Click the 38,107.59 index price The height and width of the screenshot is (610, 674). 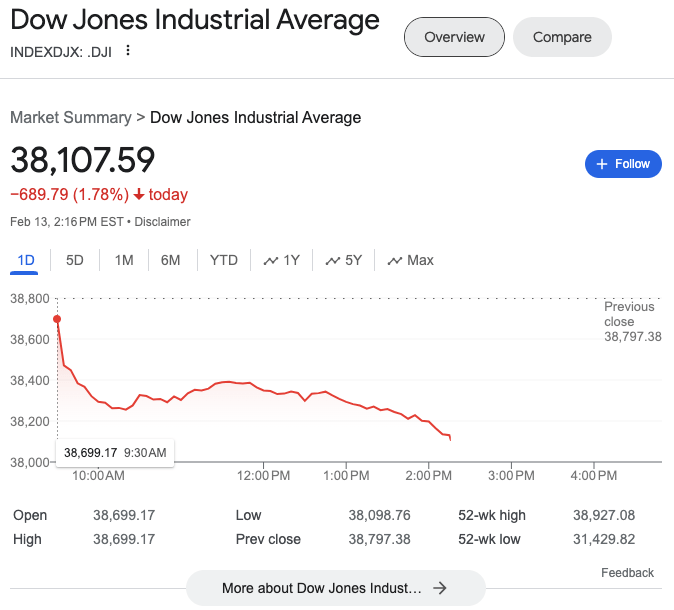click(83, 160)
